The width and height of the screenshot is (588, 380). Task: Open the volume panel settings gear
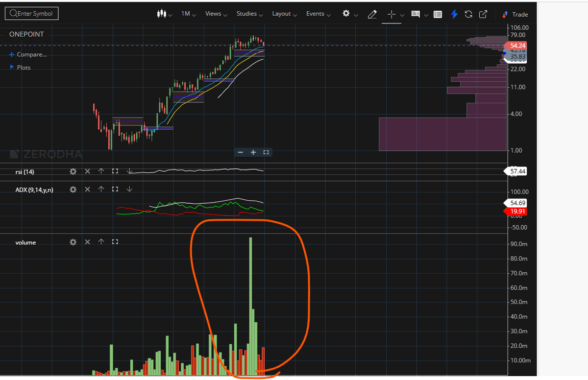73,242
